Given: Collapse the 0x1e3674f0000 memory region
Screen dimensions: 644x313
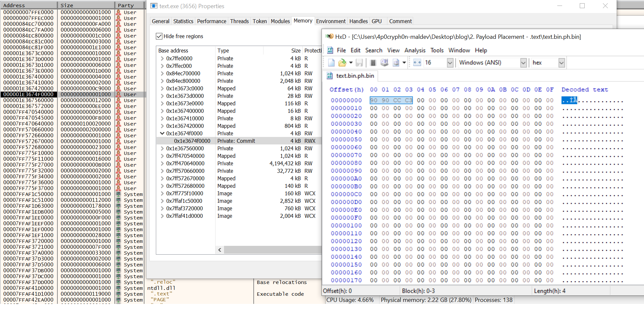Looking at the screenshot, I should click(162, 133).
